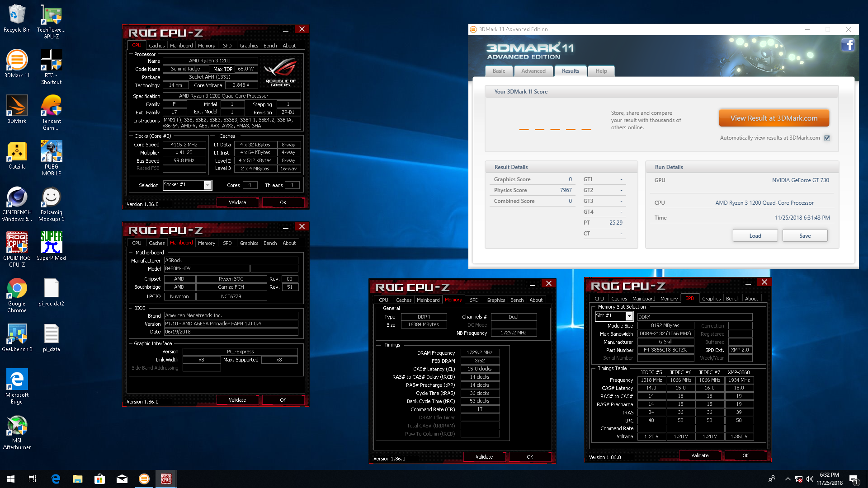The image size is (868, 488).
Task: Click the Core Speed 4115.2 MHz field
Action: click(x=184, y=145)
